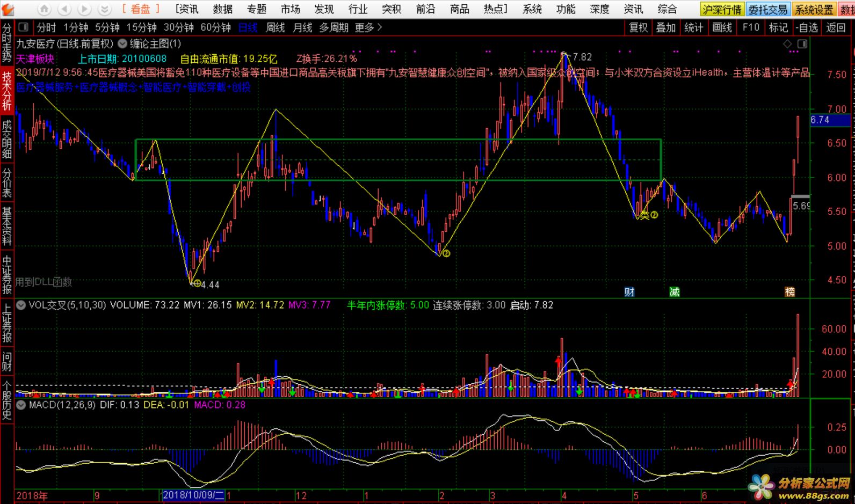Open F10 company info
855x504 pixels.
click(751, 27)
